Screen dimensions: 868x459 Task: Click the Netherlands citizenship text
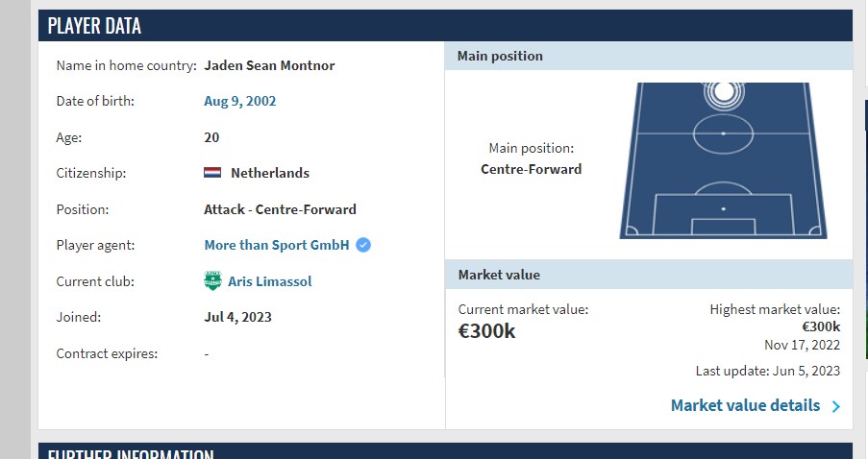pos(270,173)
